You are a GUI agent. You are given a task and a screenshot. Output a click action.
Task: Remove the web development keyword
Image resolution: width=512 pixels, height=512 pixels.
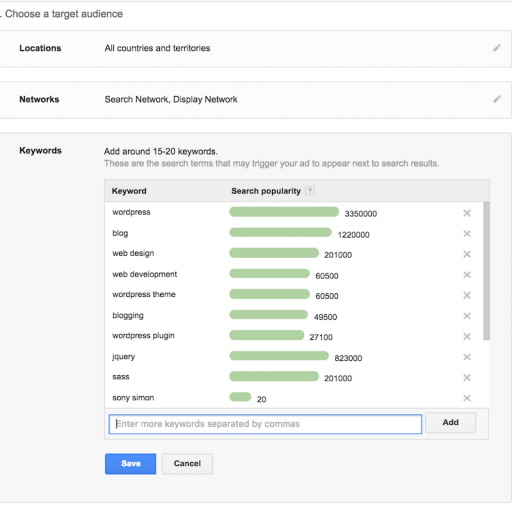(x=467, y=275)
